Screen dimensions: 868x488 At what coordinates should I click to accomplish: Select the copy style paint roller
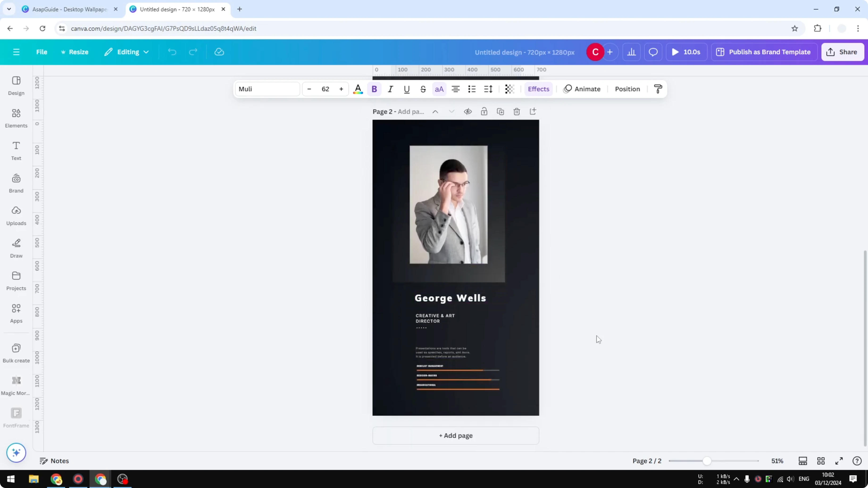(x=658, y=89)
